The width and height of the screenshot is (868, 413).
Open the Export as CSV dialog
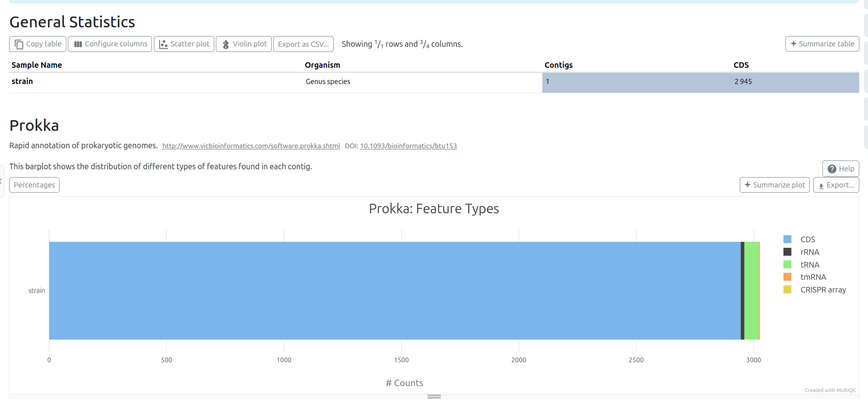pos(303,44)
